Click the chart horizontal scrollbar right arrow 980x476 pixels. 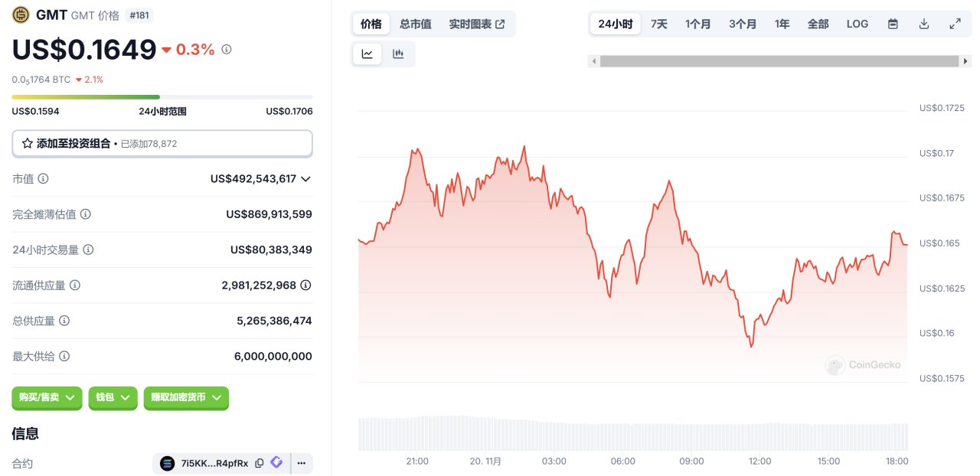point(966,61)
